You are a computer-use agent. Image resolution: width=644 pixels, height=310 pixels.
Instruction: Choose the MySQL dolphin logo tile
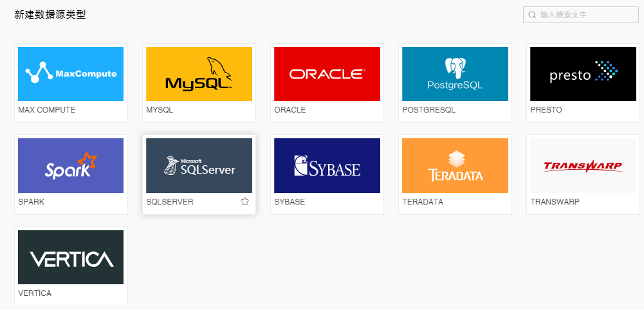[199, 74]
